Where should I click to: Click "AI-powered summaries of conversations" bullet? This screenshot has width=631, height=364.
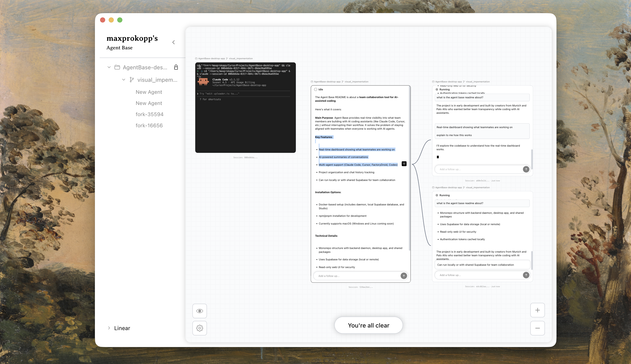(343, 157)
